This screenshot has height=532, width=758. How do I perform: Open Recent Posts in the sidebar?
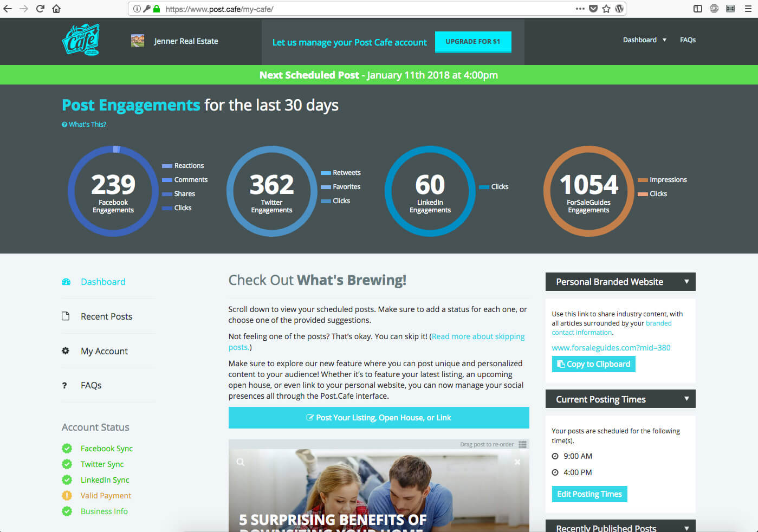(106, 316)
